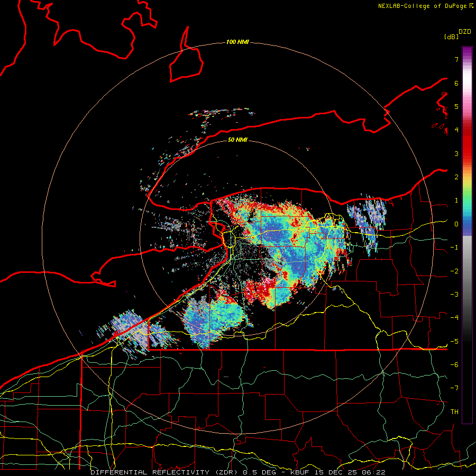Click the ZDR color scale bar
This screenshot has width=476, height=476.
pyautogui.click(x=467, y=235)
